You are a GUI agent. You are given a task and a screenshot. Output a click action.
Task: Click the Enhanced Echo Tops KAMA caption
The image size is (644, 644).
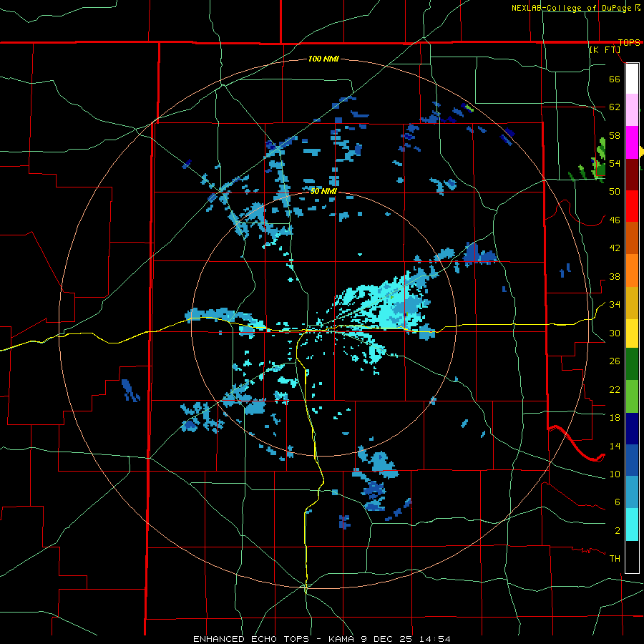click(x=321, y=639)
